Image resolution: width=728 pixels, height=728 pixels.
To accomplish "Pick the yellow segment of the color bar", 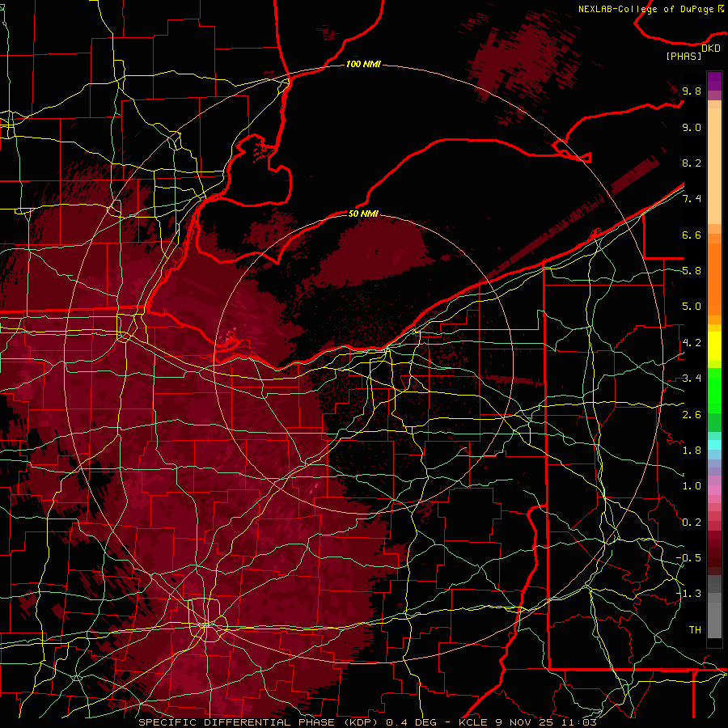I will tap(714, 346).
